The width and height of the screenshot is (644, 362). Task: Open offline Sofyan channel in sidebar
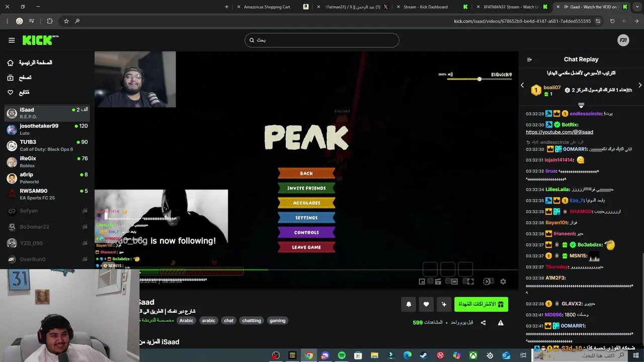47,211
